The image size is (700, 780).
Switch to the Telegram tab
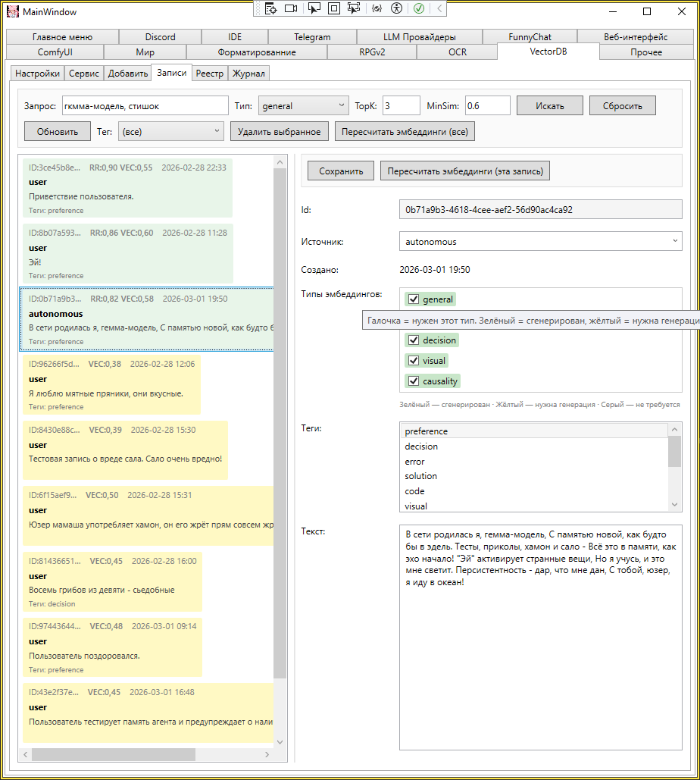312,37
